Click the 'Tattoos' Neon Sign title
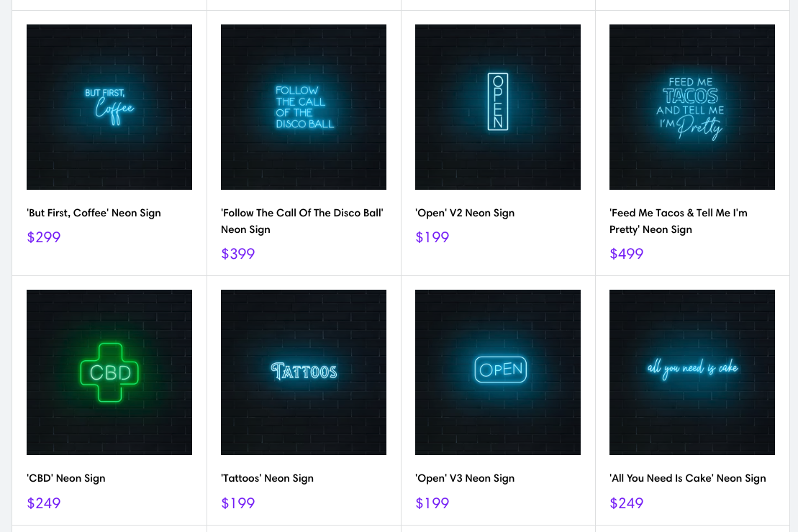 coord(267,478)
